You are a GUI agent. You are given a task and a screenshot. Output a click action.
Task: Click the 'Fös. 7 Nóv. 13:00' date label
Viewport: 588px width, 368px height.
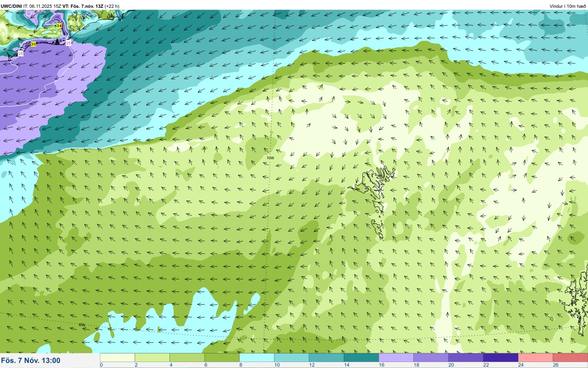pos(31,361)
